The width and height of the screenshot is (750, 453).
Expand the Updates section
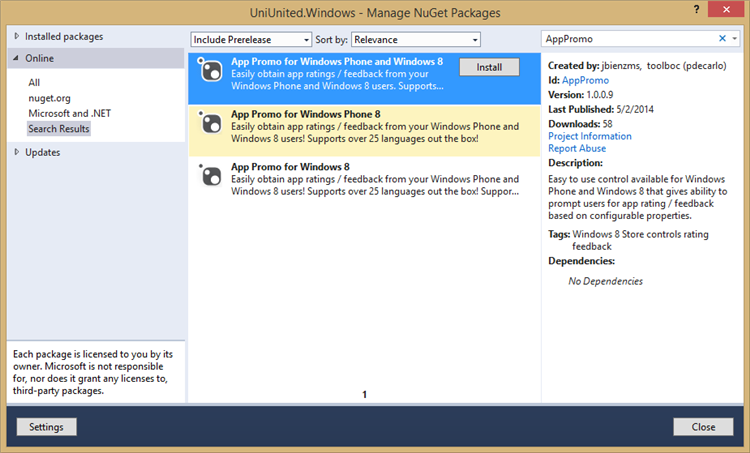[17, 152]
